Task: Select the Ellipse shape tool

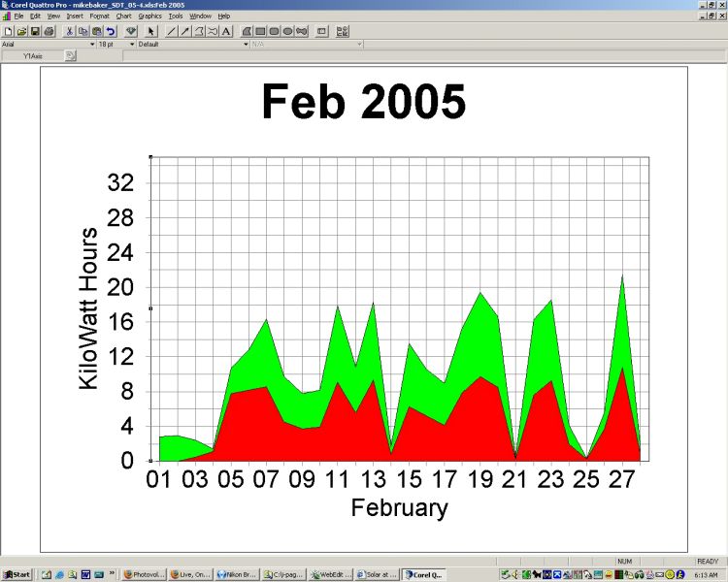Action: click(288, 31)
